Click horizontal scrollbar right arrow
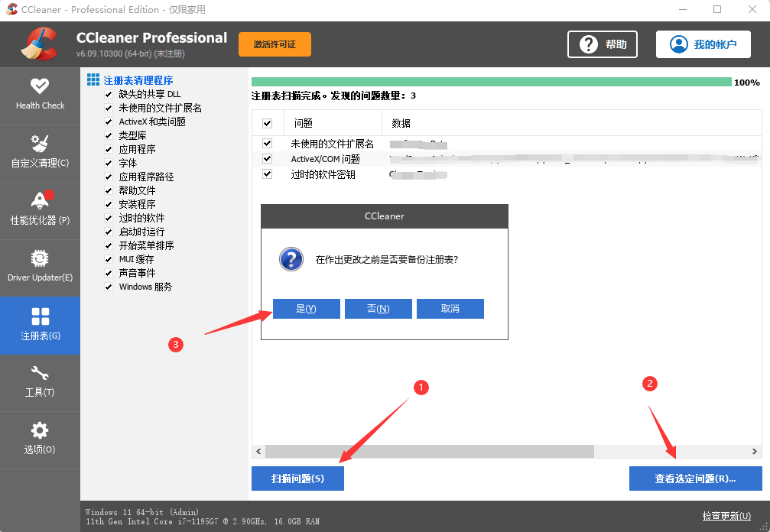 [x=755, y=451]
